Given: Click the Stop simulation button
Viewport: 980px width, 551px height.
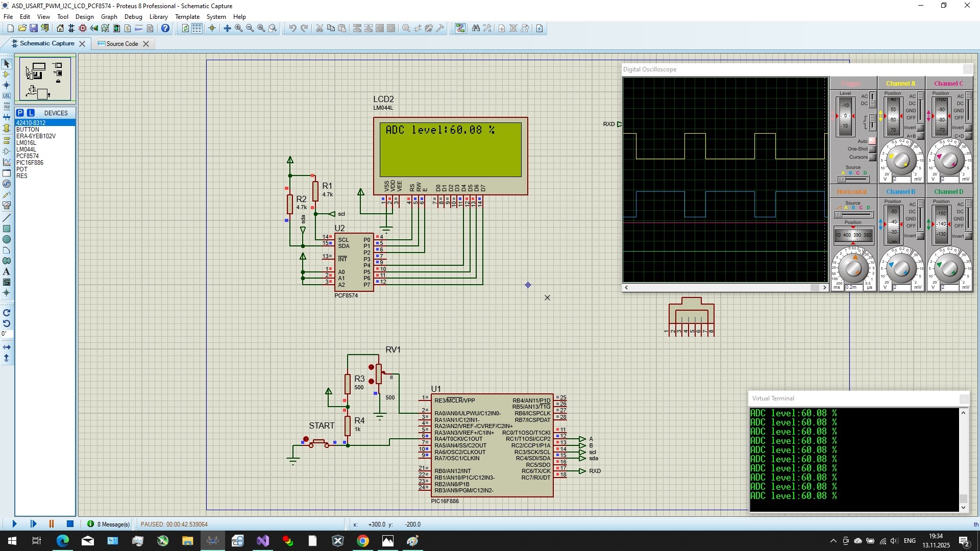Looking at the screenshot, I should click(70, 524).
